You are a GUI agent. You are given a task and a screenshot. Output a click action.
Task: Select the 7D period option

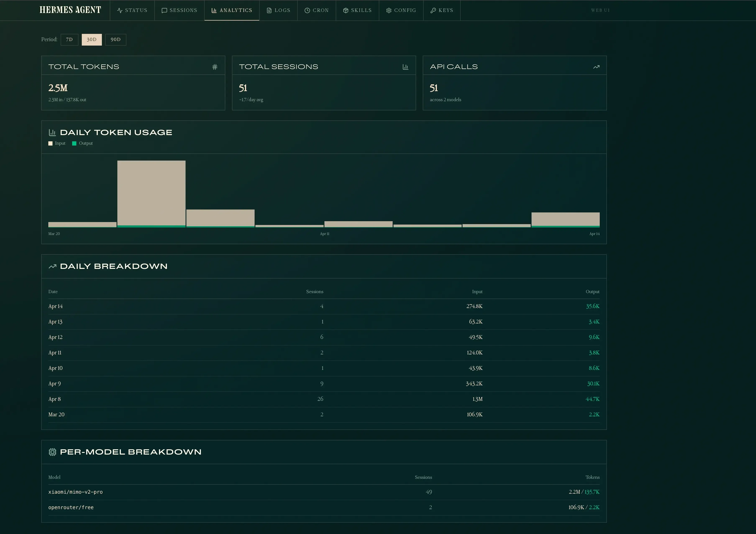click(x=69, y=40)
